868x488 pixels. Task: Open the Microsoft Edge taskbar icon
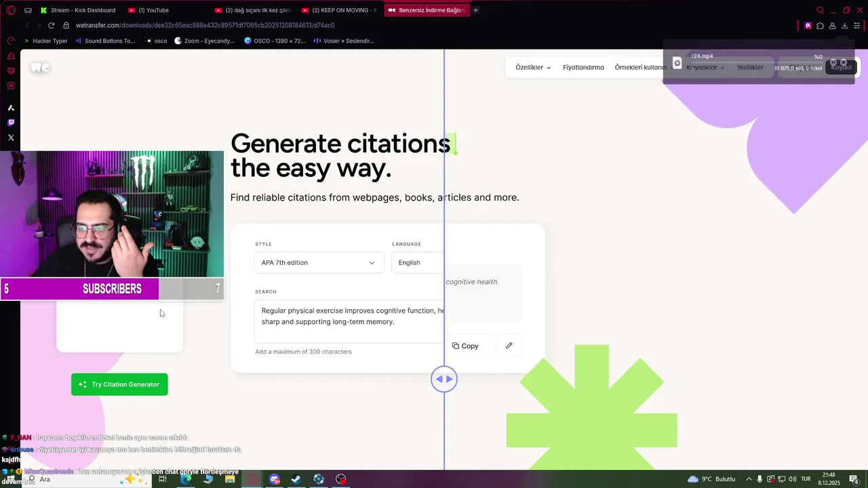pyautogui.click(x=186, y=479)
